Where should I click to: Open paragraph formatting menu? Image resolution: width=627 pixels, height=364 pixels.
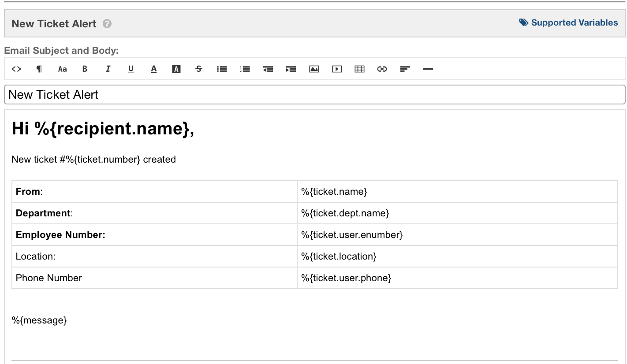pos(39,69)
